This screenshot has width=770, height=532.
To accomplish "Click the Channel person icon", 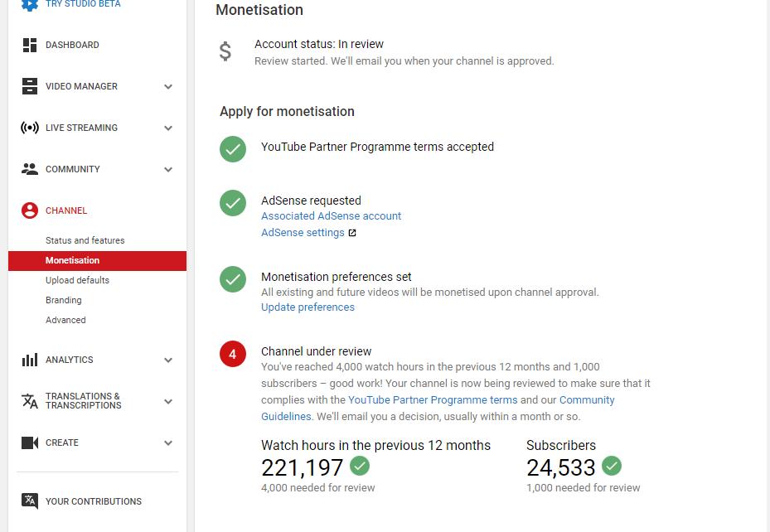I will 30,210.
